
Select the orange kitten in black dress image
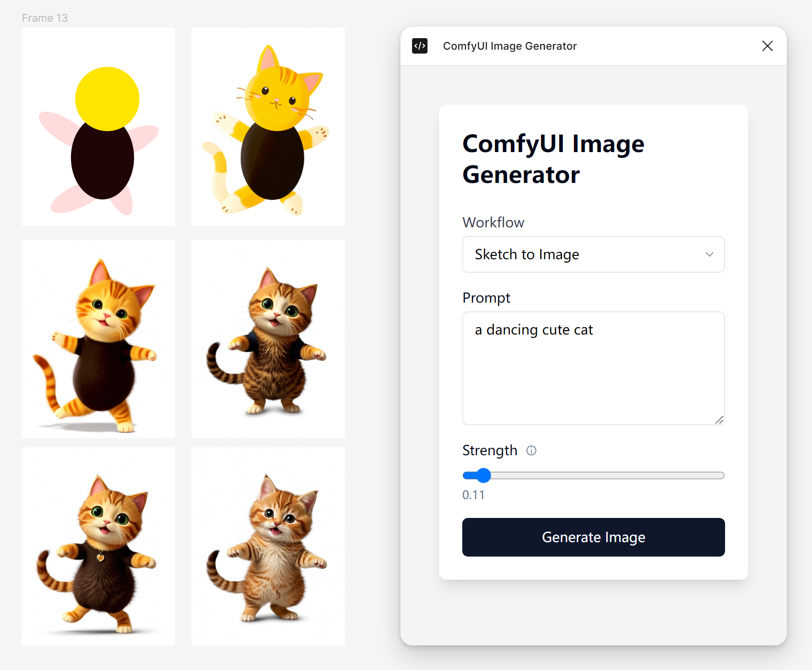(x=99, y=339)
